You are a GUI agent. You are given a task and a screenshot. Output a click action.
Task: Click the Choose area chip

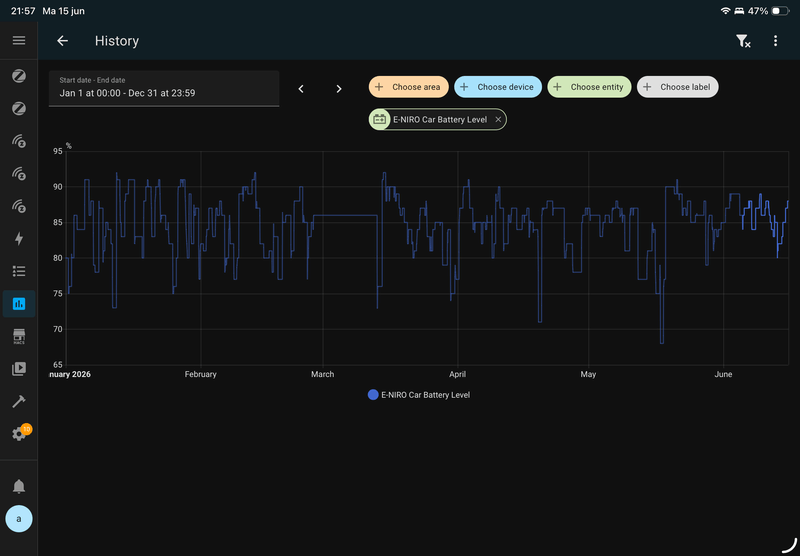409,87
